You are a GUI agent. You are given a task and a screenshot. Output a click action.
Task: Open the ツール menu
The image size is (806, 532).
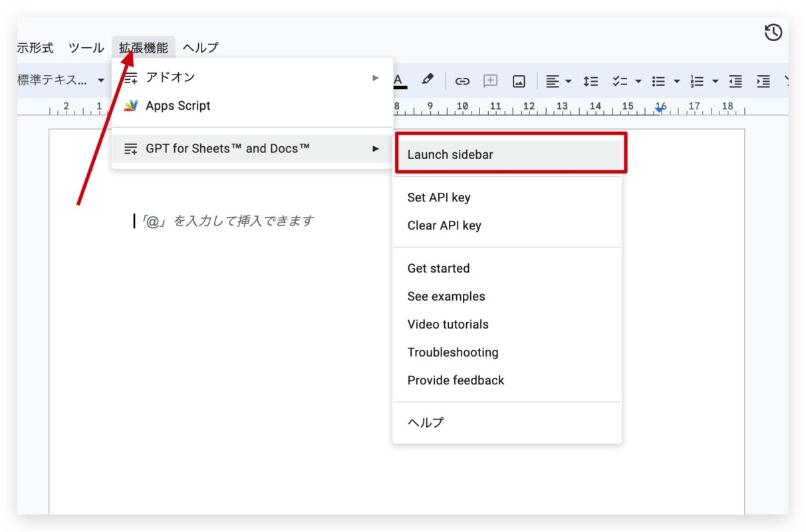(86, 48)
